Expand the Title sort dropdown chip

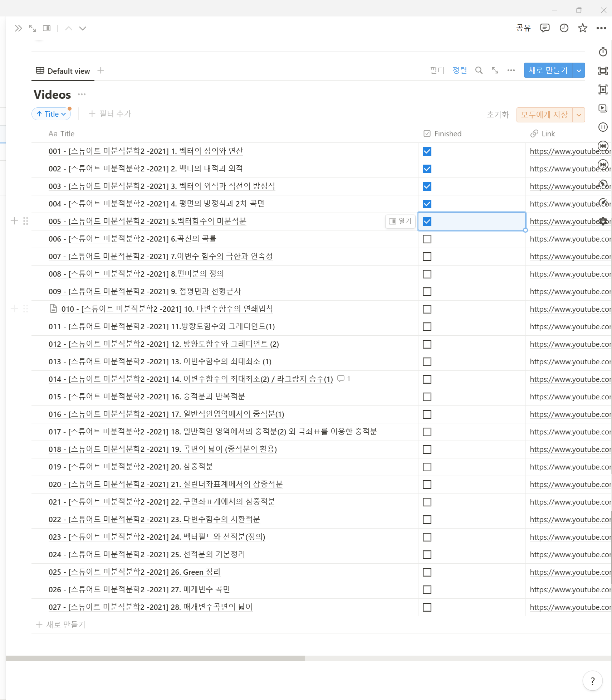[52, 114]
